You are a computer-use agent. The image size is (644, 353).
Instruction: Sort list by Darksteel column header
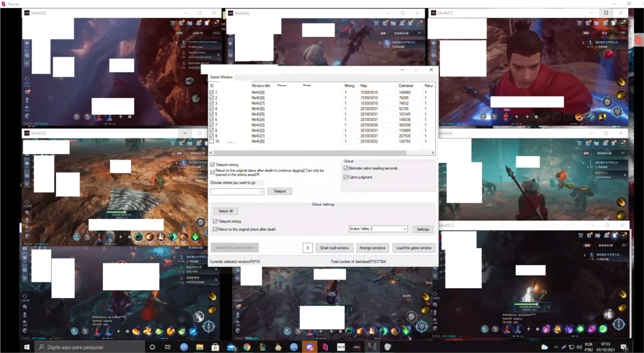pos(406,86)
